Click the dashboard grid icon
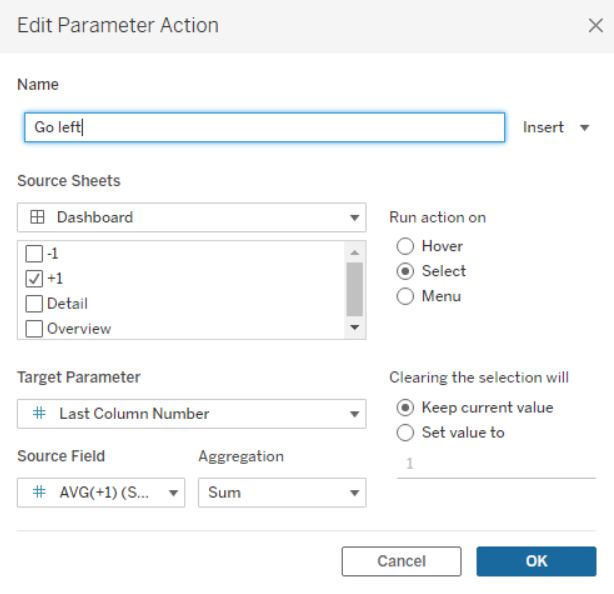The width and height of the screenshot is (614, 594). [x=37, y=217]
